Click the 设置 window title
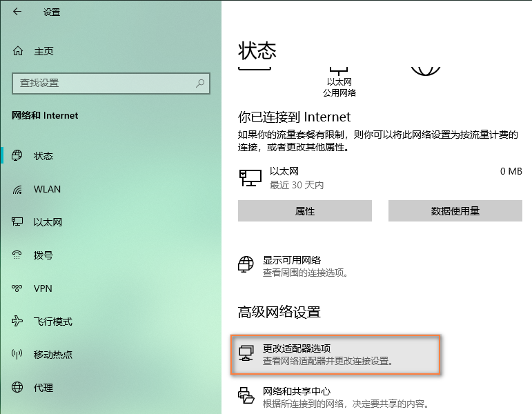The height and width of the screenshot is (414, 532). (52, 12)
